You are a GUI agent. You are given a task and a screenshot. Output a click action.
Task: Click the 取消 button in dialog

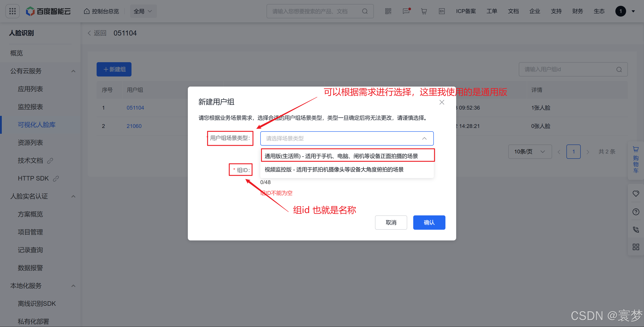click(391, 223)
